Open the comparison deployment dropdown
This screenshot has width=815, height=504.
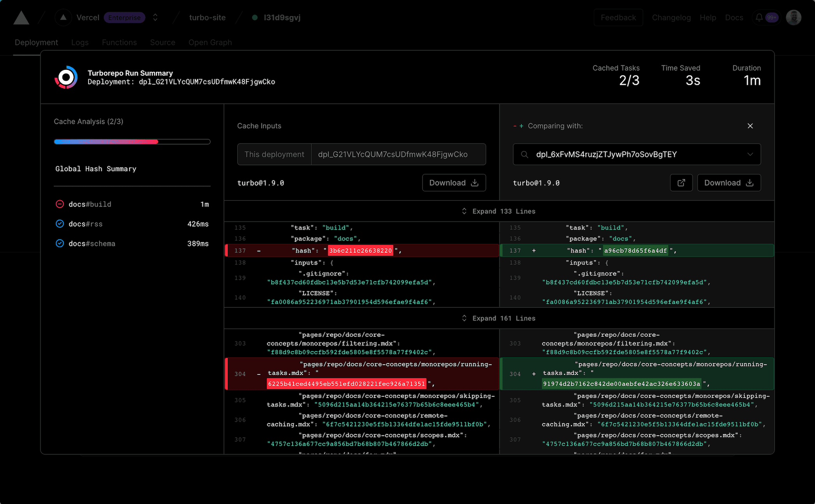pyautogui.click(x=750, y=154)
